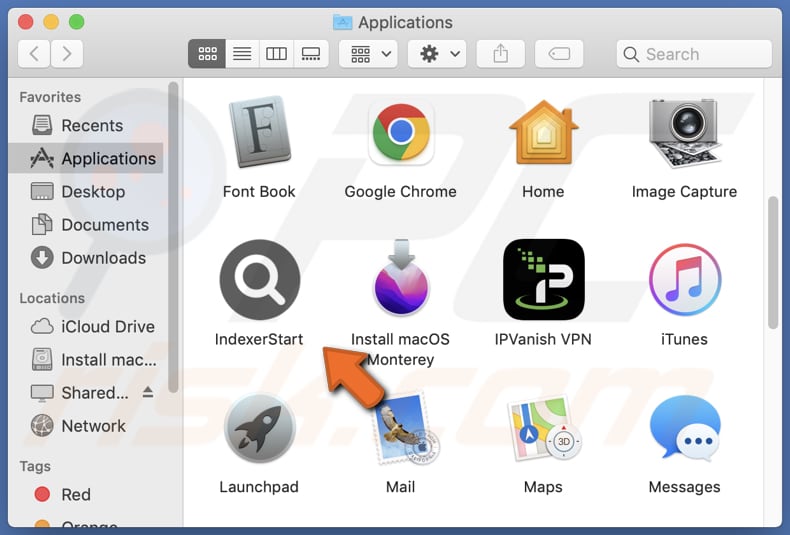Select the Mail stamp icon
The width and height of the screenshot is (790, 535).
tap(406, 429)
